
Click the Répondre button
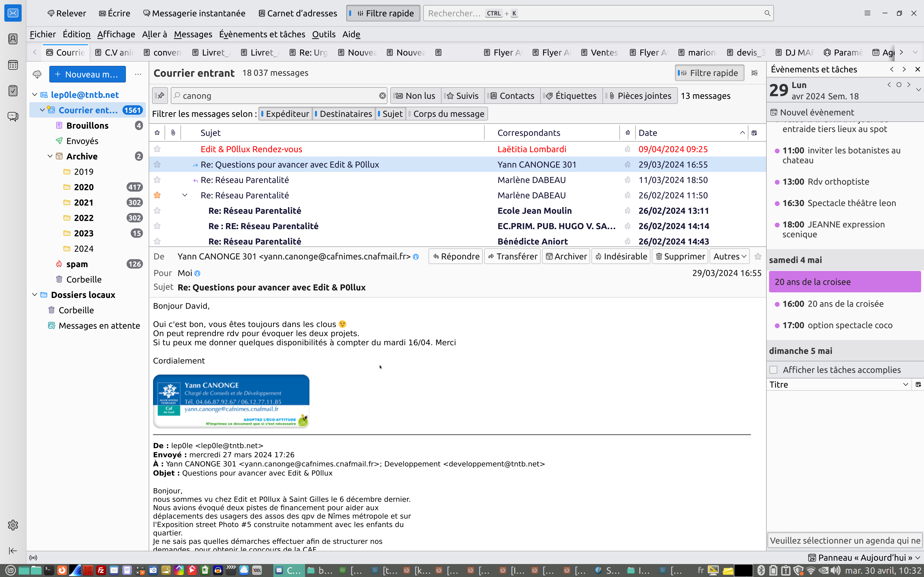pos(456,257)
